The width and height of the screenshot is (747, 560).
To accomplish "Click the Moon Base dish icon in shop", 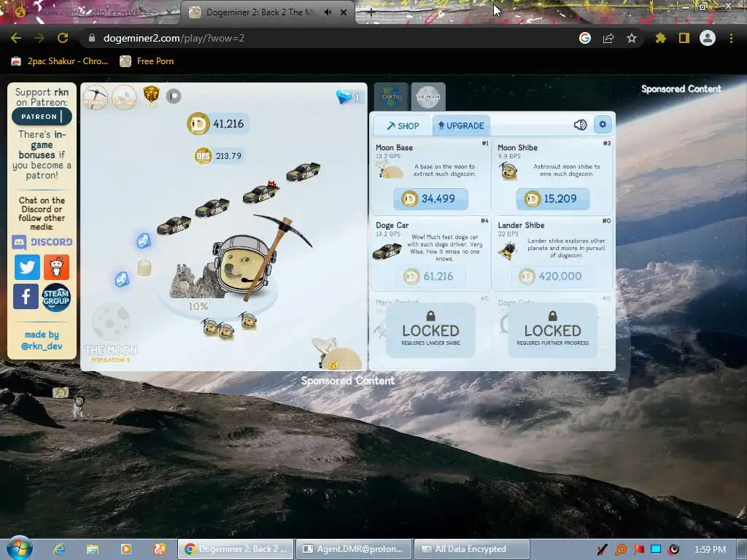I will (x=390, y=169).
